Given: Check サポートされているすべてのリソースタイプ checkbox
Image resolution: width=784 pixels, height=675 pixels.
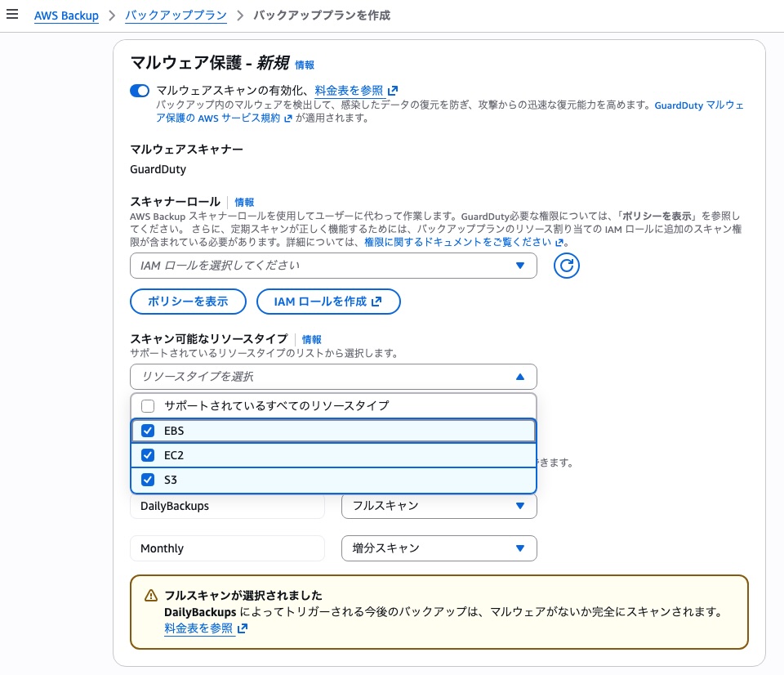Looking at the screenshot, I should click(148, 406).
